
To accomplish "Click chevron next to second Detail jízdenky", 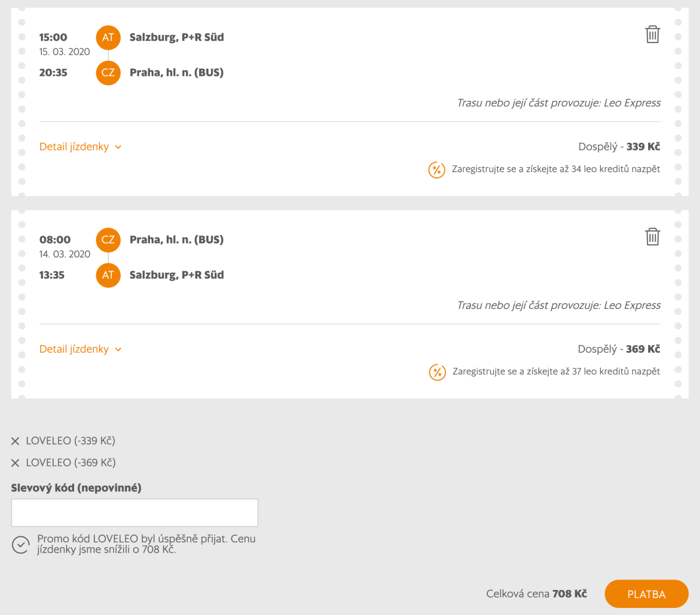I will (x=118, y=350).
